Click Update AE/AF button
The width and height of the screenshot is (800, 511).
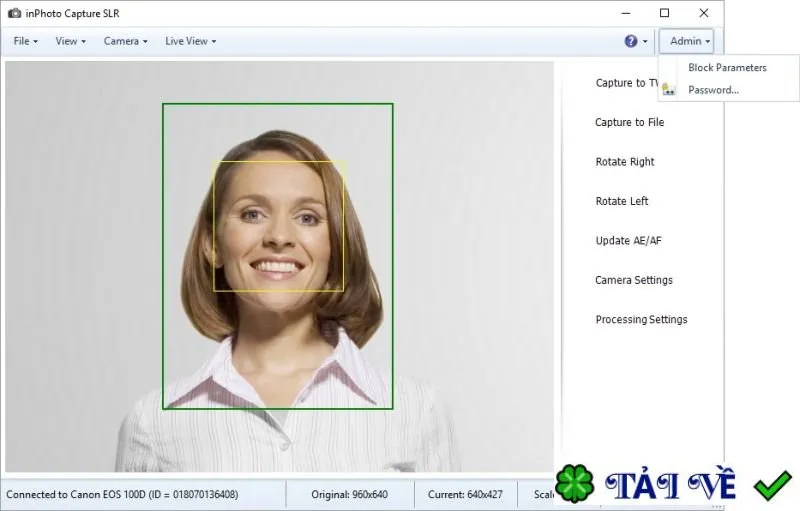click(629, 241)
